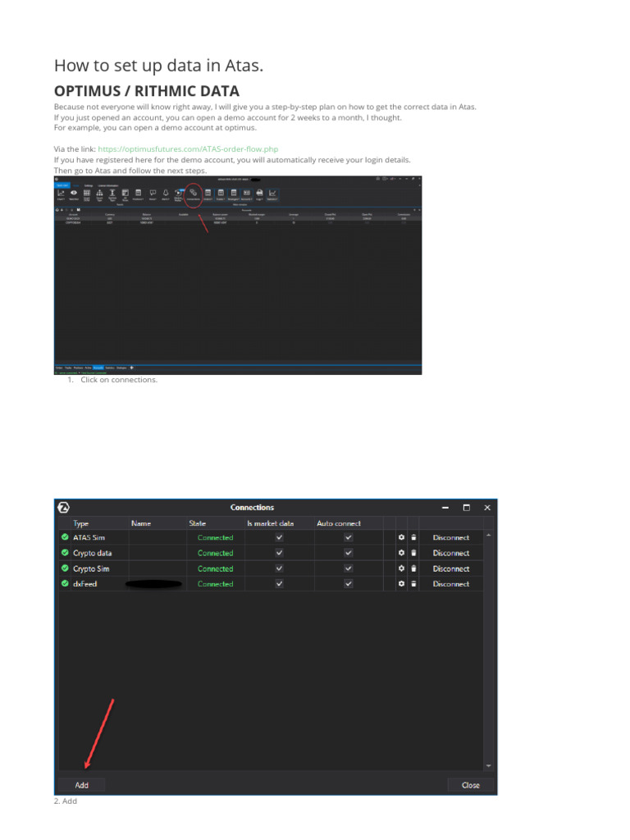This screenshot has width=630, height=840.
Task: Select the Crypto data row name
Action: (x=93, y=553)
